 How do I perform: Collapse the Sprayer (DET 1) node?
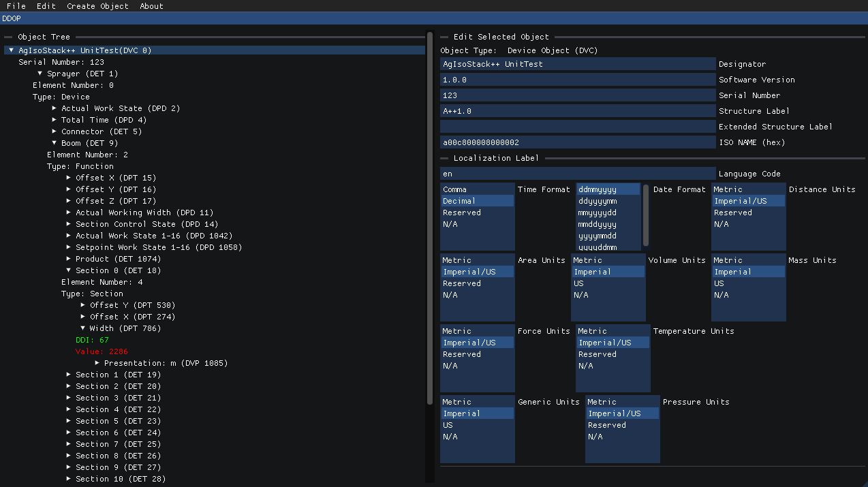click(x=40, y=74)
